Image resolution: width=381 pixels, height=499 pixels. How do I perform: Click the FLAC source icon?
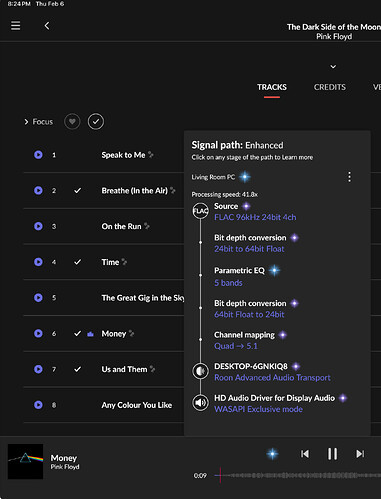200,211
